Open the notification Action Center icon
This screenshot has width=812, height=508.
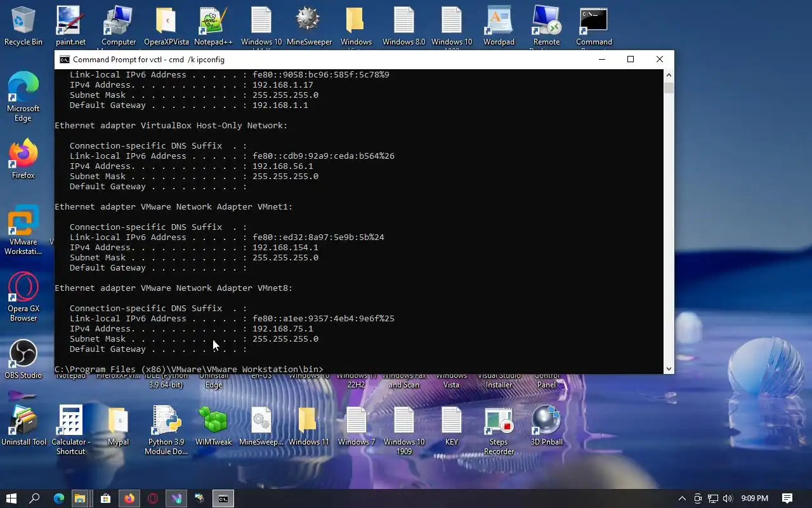coord(787,498)
